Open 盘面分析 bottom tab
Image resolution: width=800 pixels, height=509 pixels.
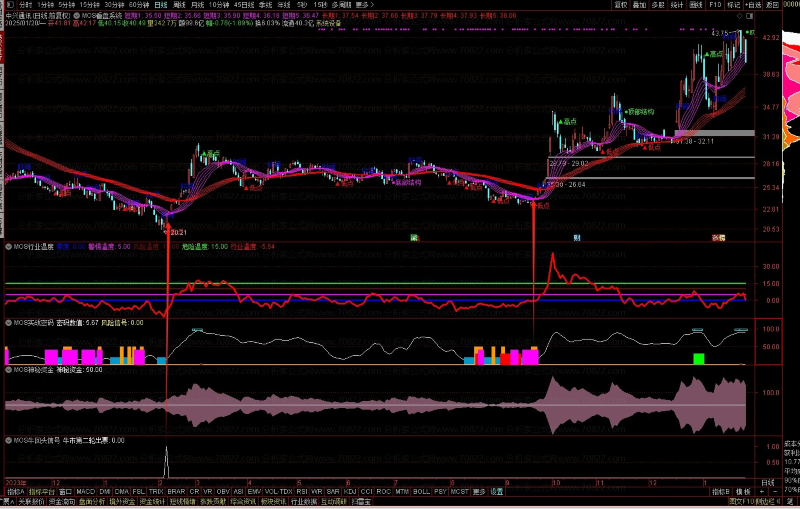click(92, 502)
